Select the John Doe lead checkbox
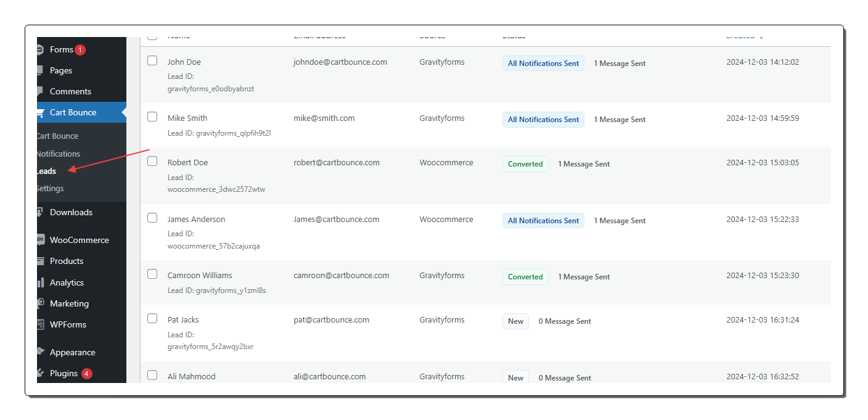Screen dimensions: 868x420 click(152, 61)
